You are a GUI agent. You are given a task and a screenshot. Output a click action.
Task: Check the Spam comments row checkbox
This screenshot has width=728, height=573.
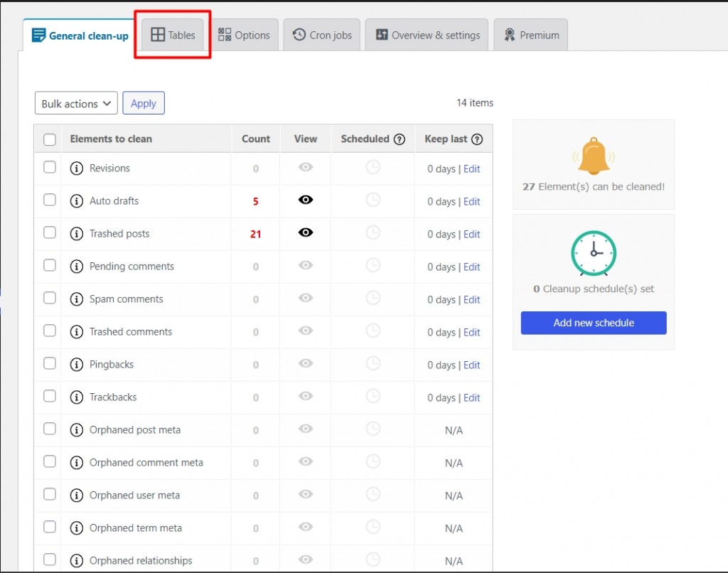pos(50,298)
